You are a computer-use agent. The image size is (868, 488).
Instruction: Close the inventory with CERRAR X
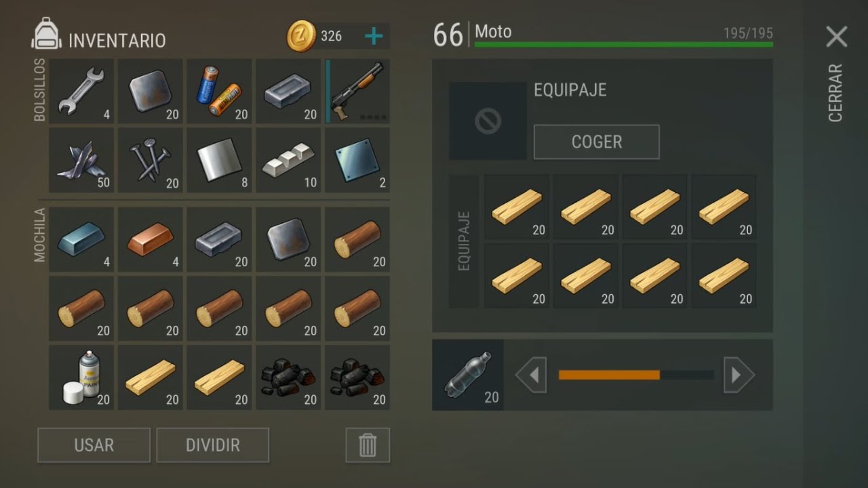click(x=836, y=37)
